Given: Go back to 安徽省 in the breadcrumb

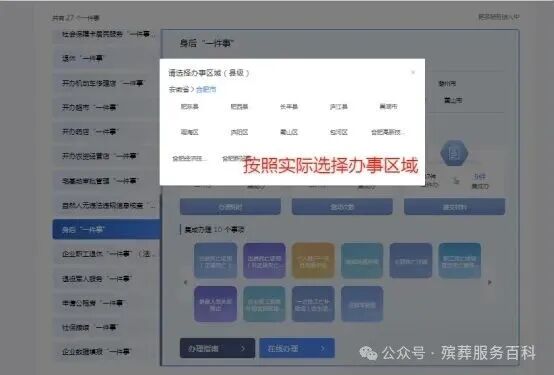Looking at the screenshot, I should 179,89.
